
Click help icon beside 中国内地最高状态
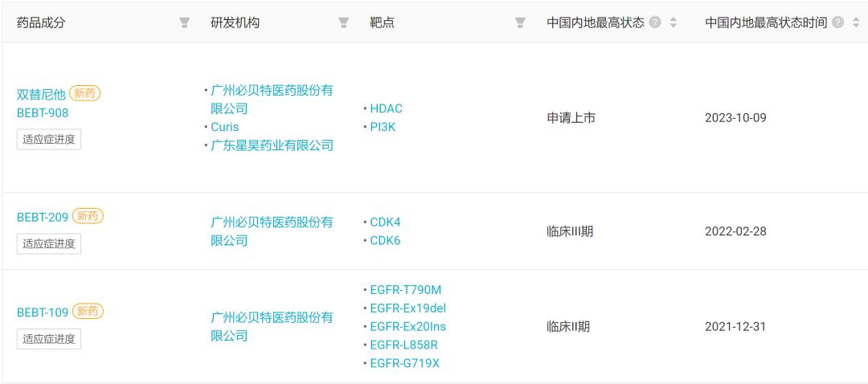click(656, 22)
